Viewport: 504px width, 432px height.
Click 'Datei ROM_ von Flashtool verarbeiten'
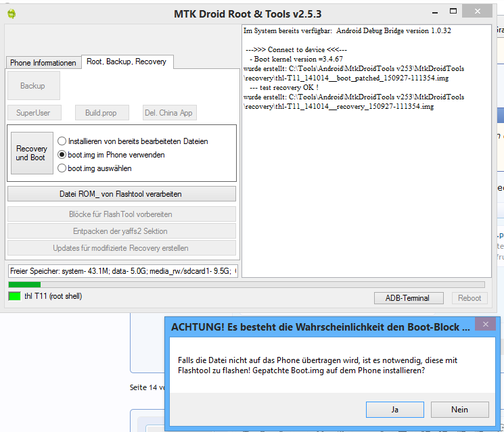pos(122,194)
